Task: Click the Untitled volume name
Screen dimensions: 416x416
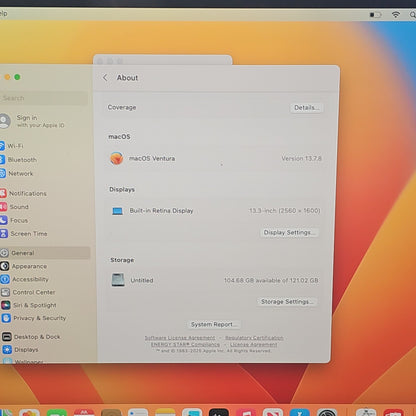Action: pyautogui.click(x=142, y=280)
